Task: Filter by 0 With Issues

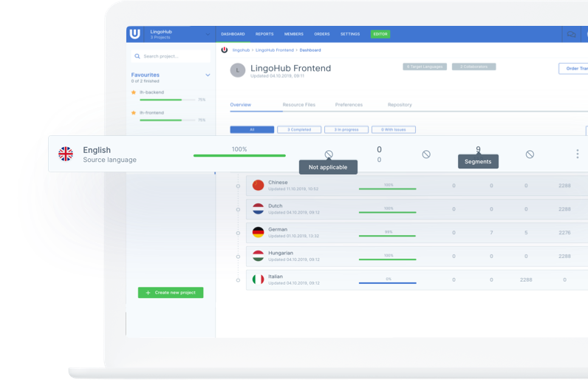Action: 394,129
